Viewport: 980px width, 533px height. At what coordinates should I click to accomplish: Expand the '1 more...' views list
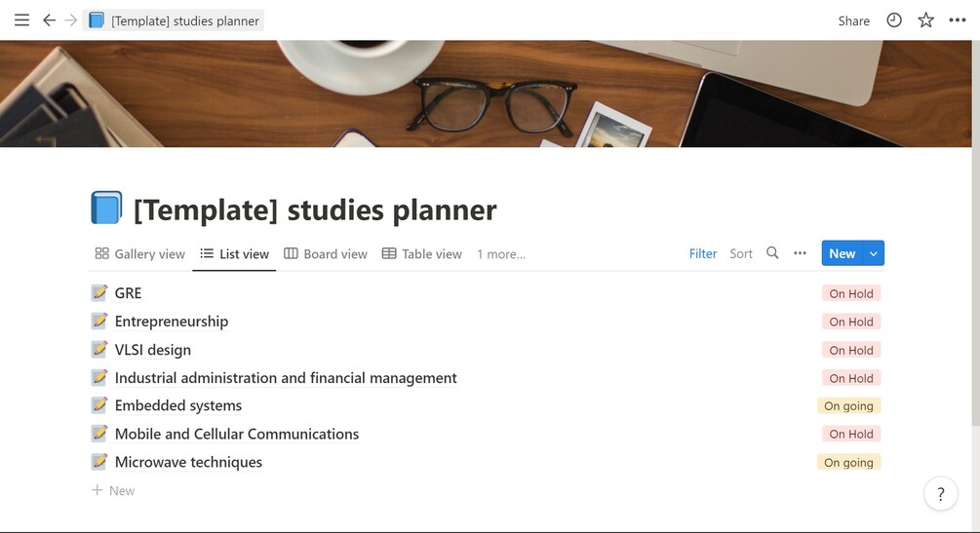(x=500, y=254)
